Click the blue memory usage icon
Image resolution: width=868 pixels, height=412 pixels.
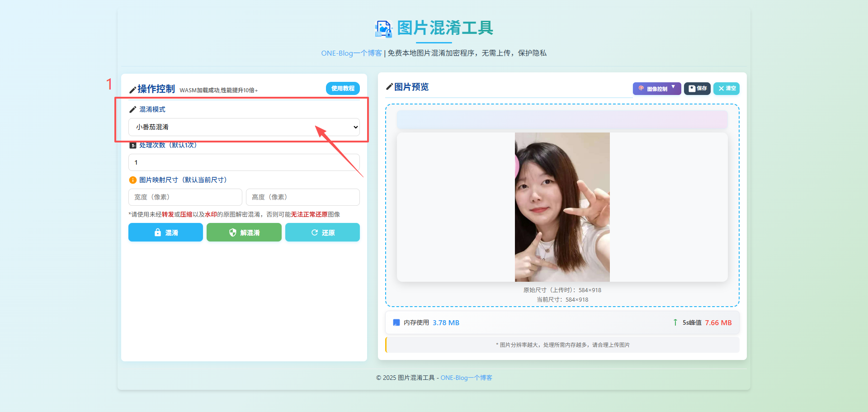(x=396, y=322)
